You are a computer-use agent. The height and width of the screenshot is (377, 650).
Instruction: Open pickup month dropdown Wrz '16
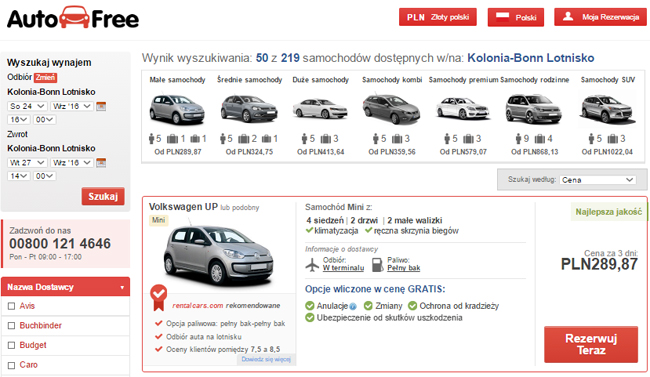[72, 106]
